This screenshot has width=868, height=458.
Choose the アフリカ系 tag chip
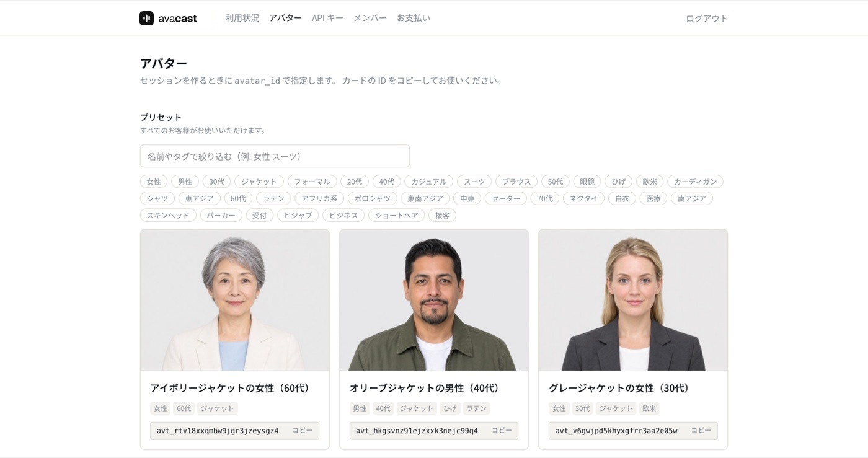click(x=319, y=198)
